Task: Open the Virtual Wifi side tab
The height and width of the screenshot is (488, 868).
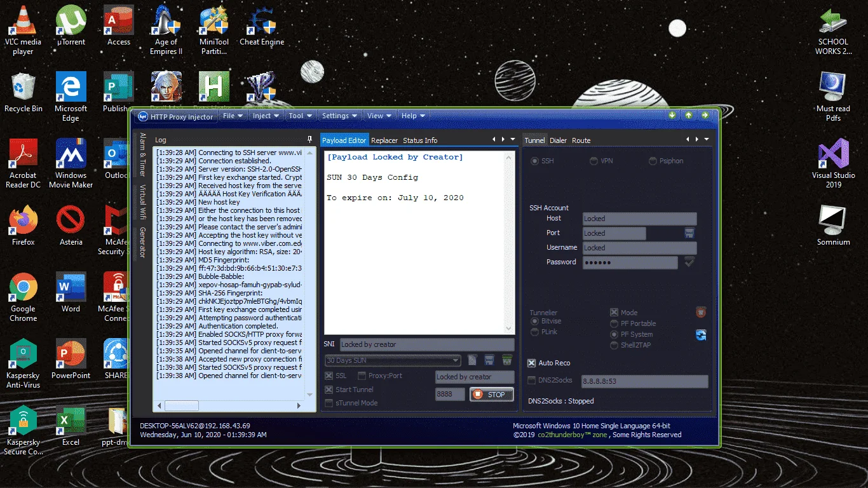Action: click(143, 201)
